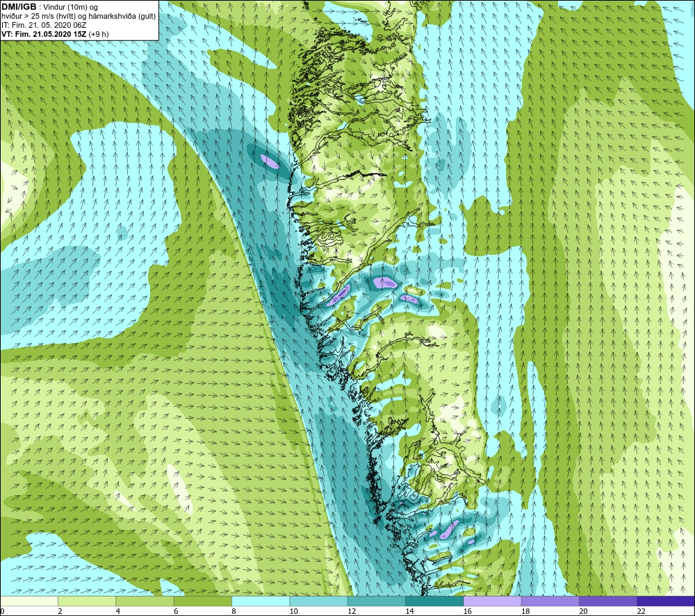Click the legend scale label 22
Screen dimensions: 695x616
coord(641,611)
